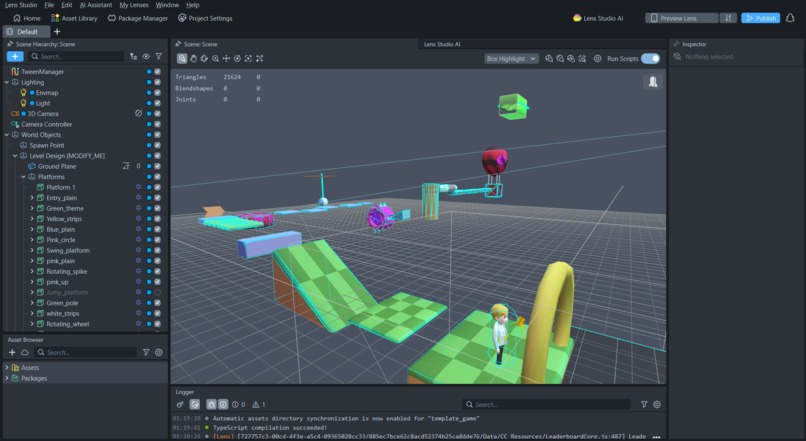Add a new layout tab with plus
Viewport: 806px width, 441px height.
point(57,31)
